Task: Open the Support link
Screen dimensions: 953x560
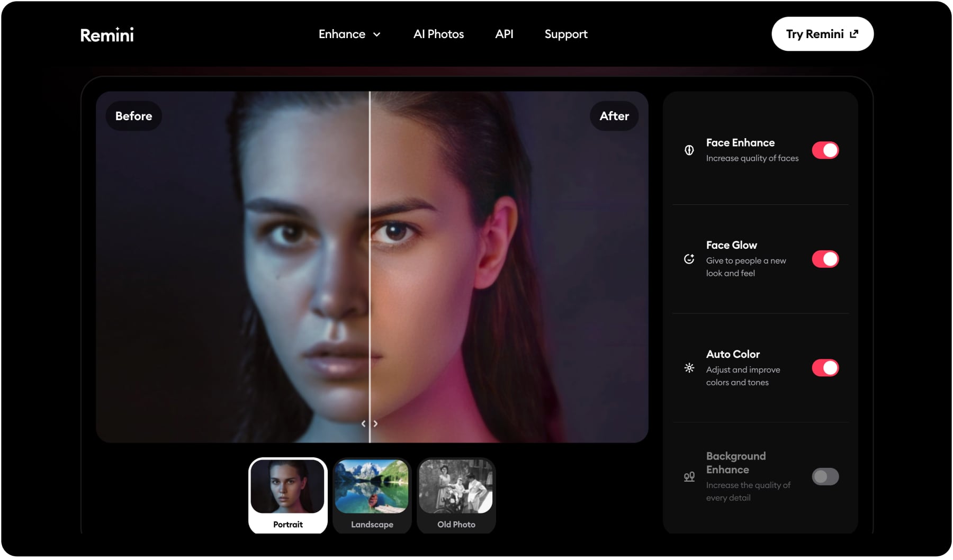Action: (565, 34)
